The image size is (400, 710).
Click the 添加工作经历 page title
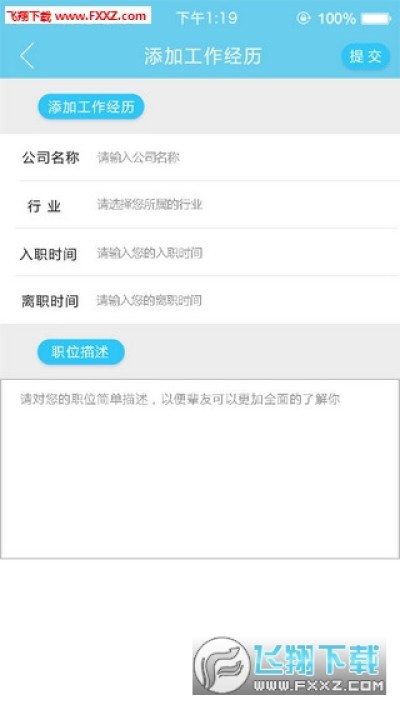[202, 57]
